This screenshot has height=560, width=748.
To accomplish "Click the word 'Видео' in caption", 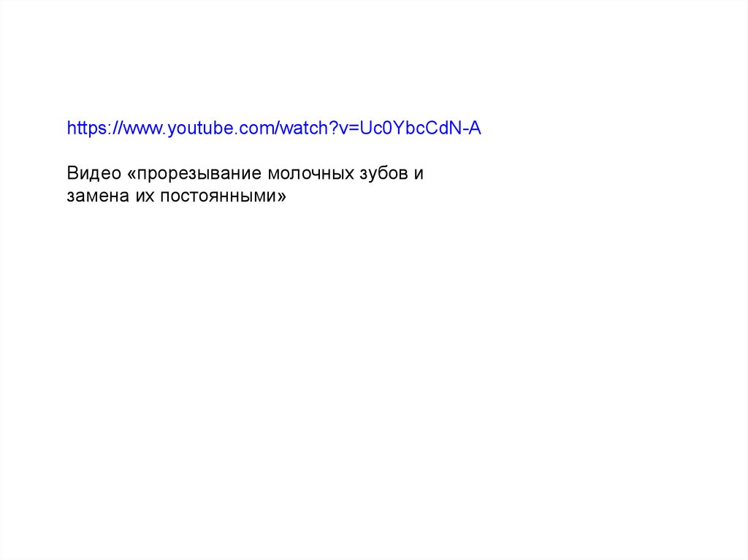I will tap(94, 173).
